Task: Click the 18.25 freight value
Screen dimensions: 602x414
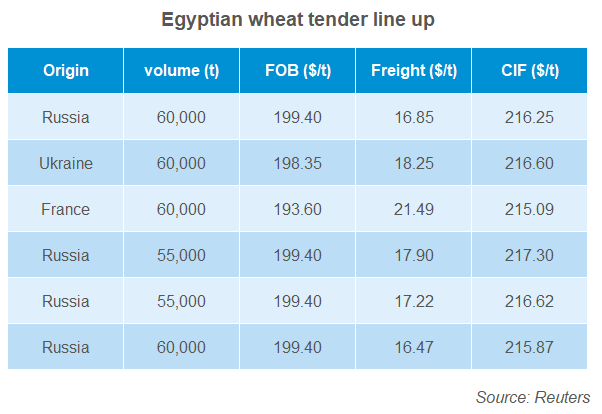Action: 414,164
